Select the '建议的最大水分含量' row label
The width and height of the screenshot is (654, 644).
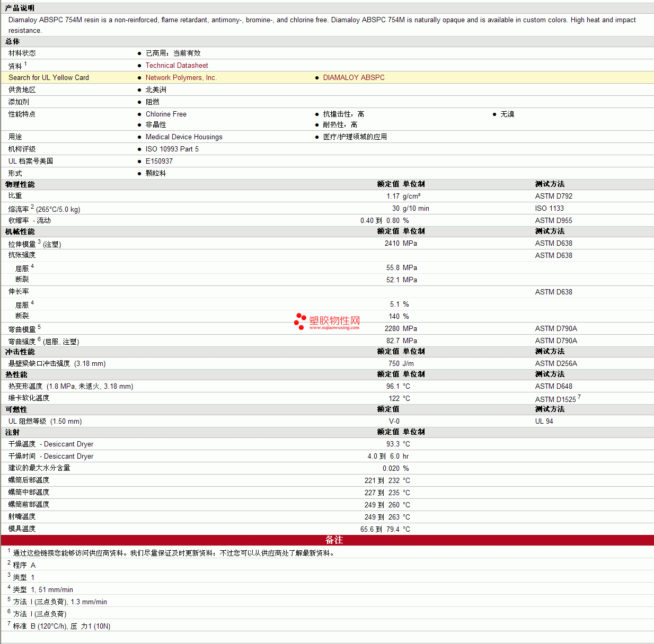39,468
